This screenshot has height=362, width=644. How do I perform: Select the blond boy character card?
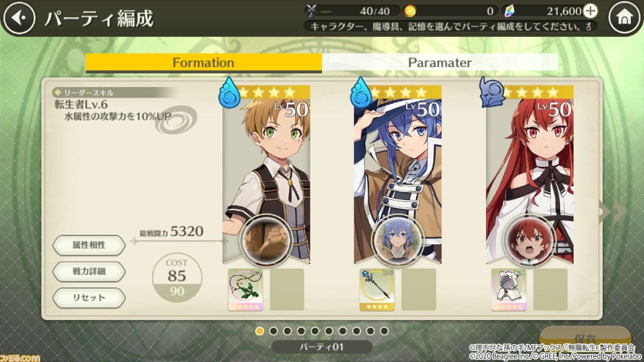coord(266,174)
